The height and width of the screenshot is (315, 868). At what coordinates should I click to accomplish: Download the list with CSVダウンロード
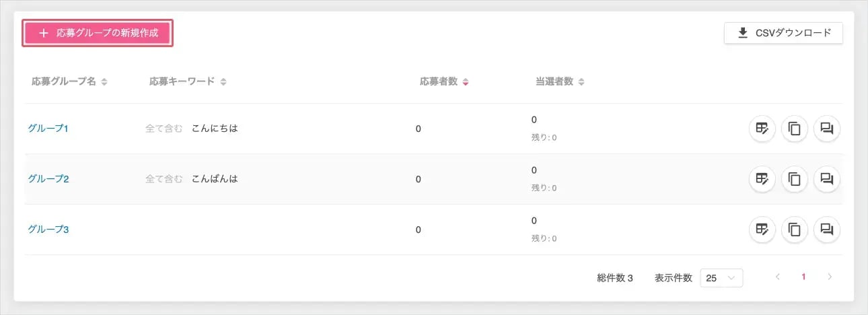783,33
